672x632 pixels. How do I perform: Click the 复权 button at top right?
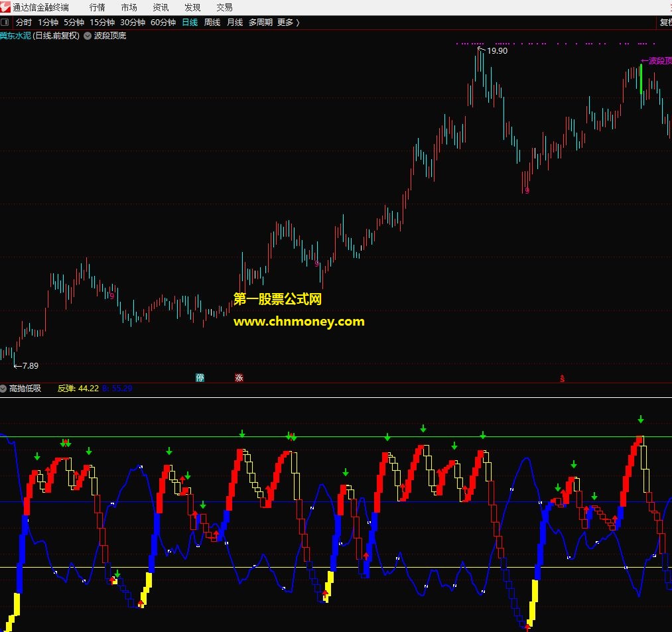665,23
